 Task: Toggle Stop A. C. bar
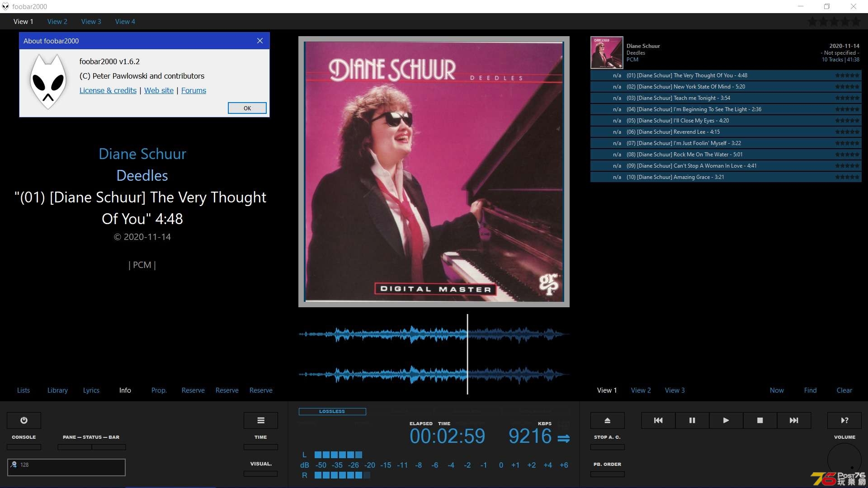point(608,447)
